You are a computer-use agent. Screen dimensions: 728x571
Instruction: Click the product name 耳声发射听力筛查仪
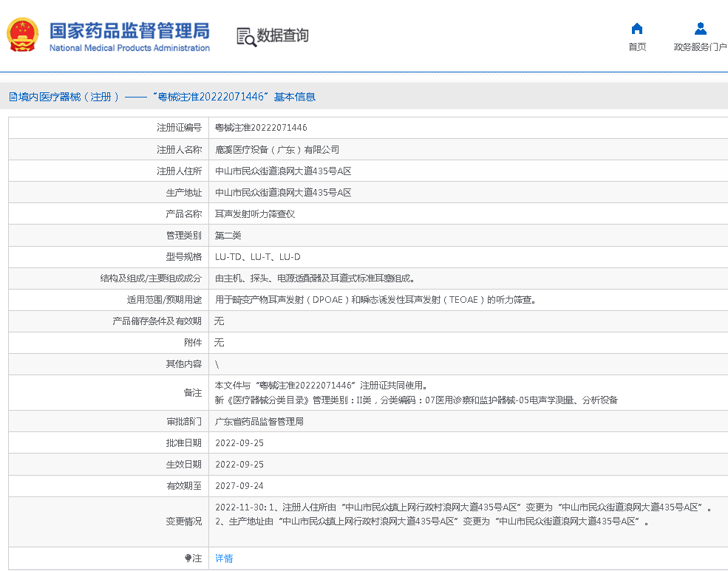coord(255,213)
